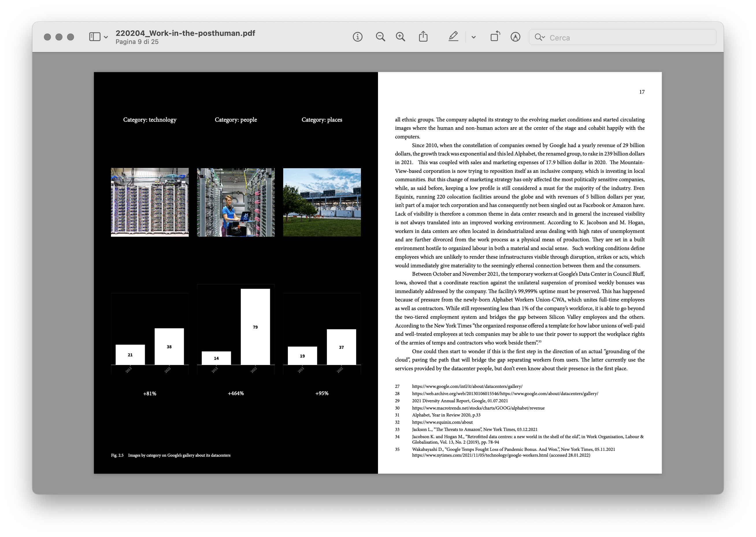Click the places category datacenter photo
Viewport: 756px width, 537px height.
click(322, 202)
